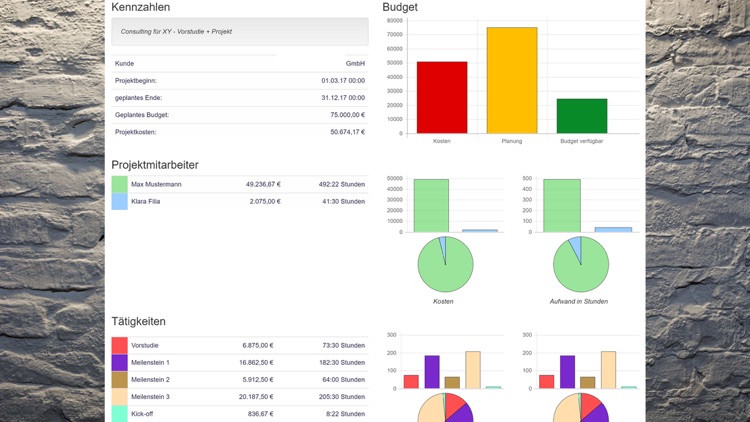The image size is (750, 422).
Task: Click the date '31.12.17 00:00'
Action: [343, 98]
